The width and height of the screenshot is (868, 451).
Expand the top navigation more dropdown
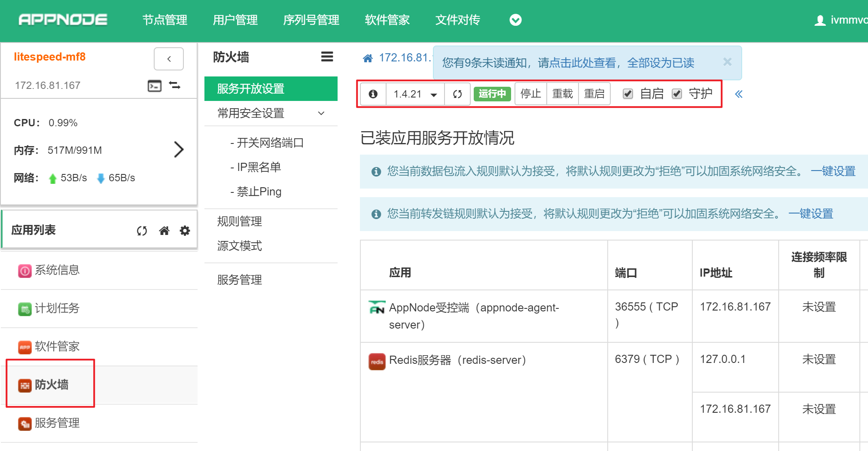pos(515,20)
